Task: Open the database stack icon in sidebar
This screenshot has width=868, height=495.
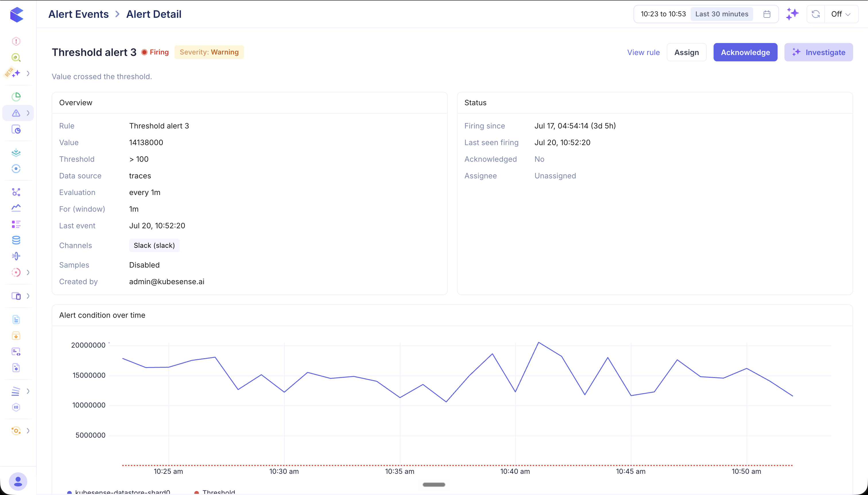Action: click(16, 240)
